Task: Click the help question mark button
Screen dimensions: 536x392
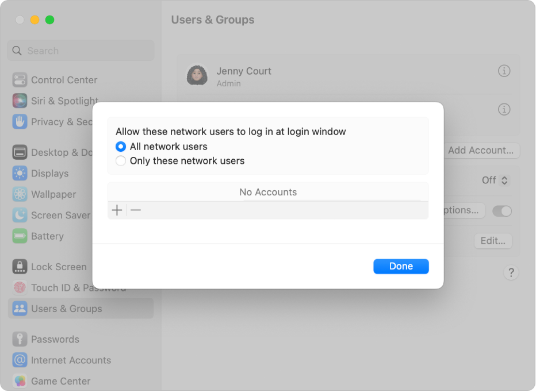Action: (x=511, y=272)
